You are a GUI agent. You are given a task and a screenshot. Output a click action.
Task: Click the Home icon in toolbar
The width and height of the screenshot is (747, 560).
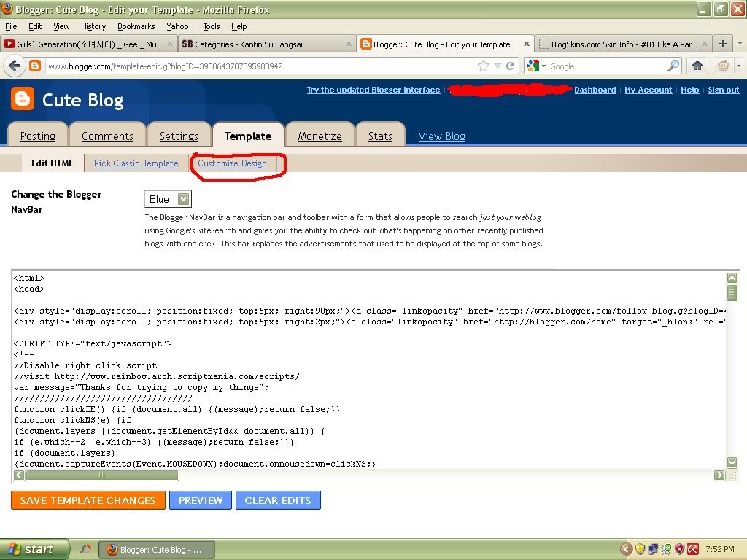[697, 66]
